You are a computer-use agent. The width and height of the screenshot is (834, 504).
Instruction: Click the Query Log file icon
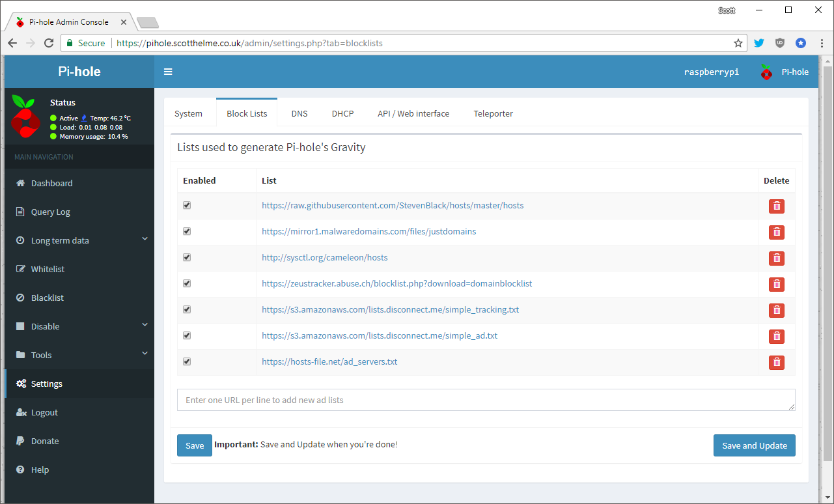[20, 212]
